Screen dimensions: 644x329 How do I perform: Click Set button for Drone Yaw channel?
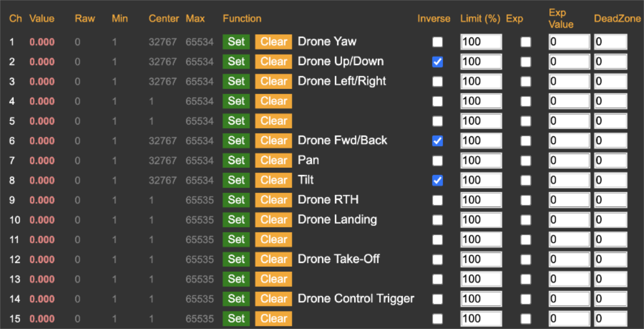236,42
